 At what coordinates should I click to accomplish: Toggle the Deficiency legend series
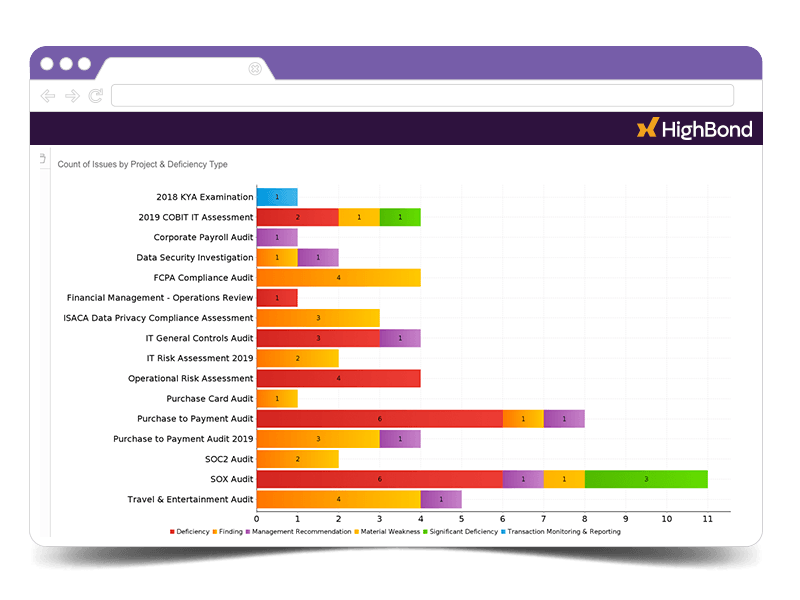(190, 532)
